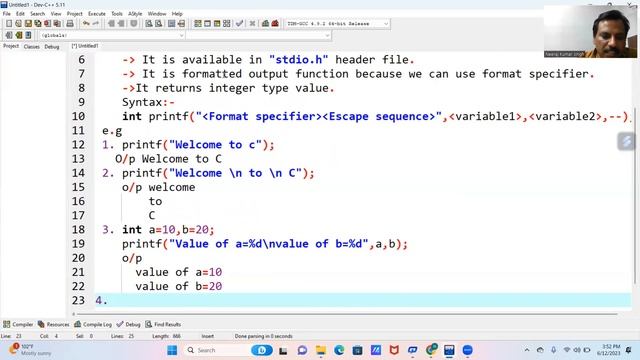Open the Resources bottom panel tab

click(x=53, y=324)
